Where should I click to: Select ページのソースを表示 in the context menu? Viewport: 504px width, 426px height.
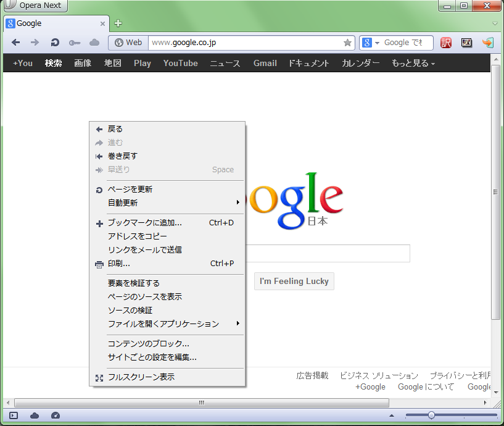click(x=167, y=296)
